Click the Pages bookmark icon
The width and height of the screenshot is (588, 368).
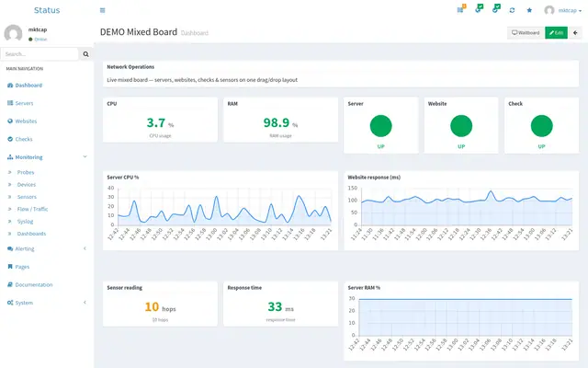click(10, 267)
